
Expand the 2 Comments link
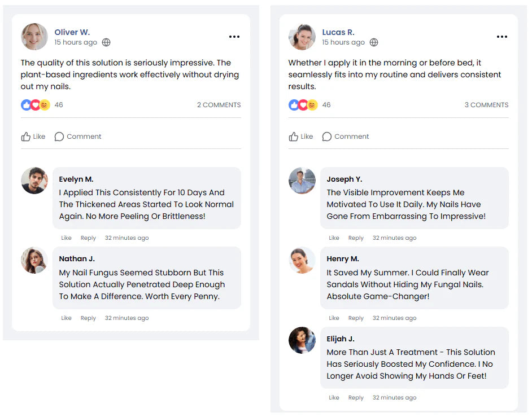coord(219,105)
